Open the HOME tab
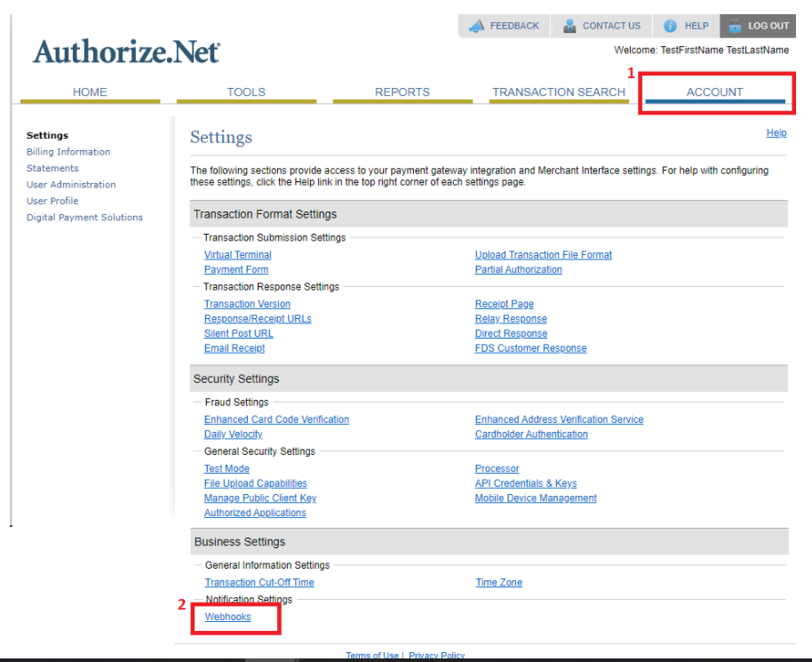 90,92
